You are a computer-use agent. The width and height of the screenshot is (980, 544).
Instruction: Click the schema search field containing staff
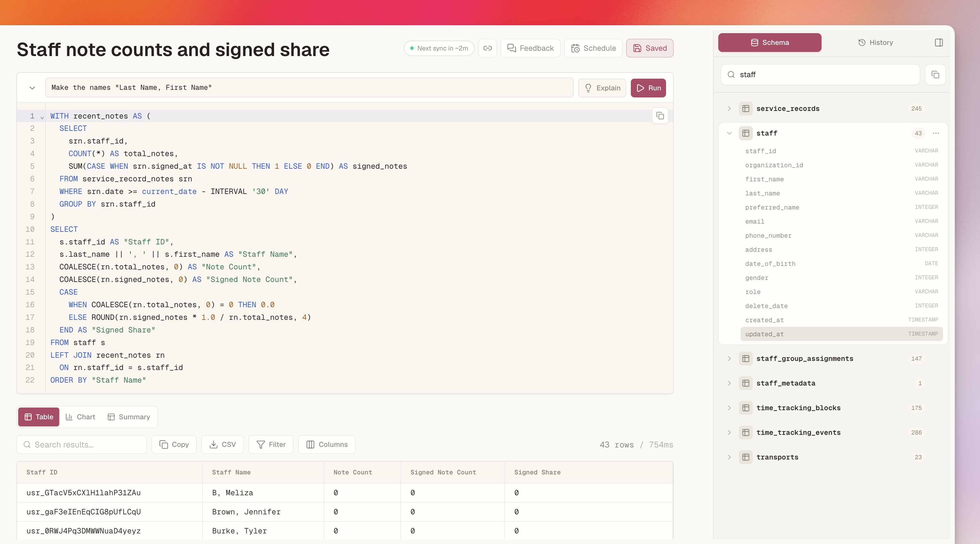[820, 75]
